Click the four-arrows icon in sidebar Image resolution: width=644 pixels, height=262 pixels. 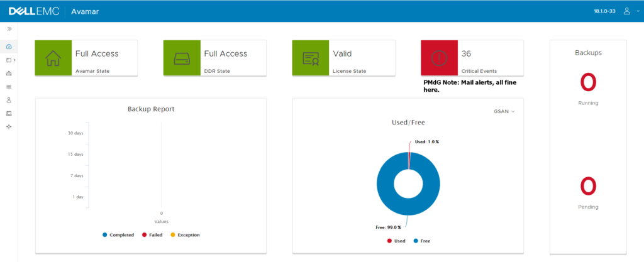8,127
